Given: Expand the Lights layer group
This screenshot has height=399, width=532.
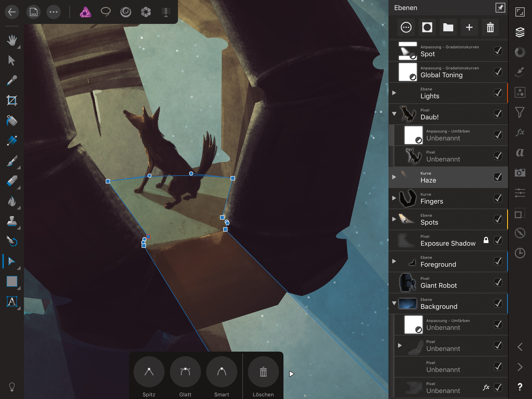Looking at the screenshot, I should pos(394,93).
